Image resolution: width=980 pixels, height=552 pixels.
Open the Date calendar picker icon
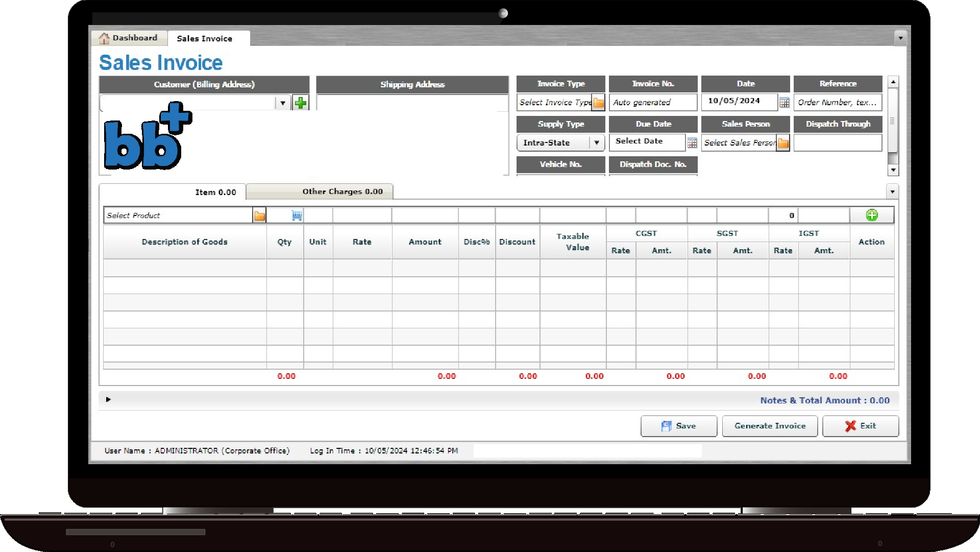[x=785, y=103]
